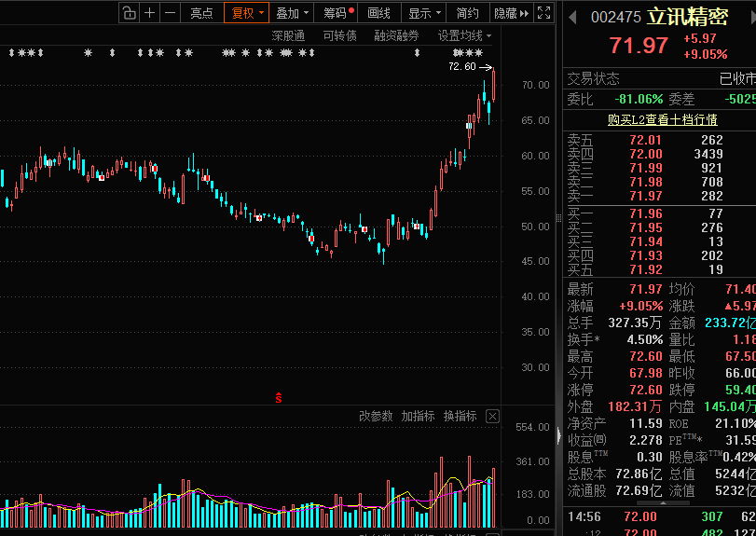Close the volume indicator panel
Viewport: 756px width, 536px height.
point(493,416)
